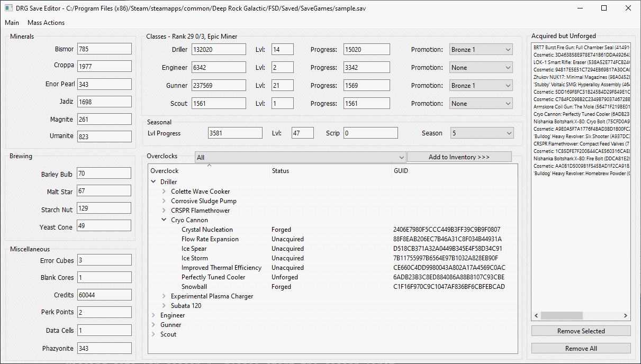This screenshot has height=364, width=641.
Task: Focus the Seasonal Lvl Progress field
Action: [236, 133]
